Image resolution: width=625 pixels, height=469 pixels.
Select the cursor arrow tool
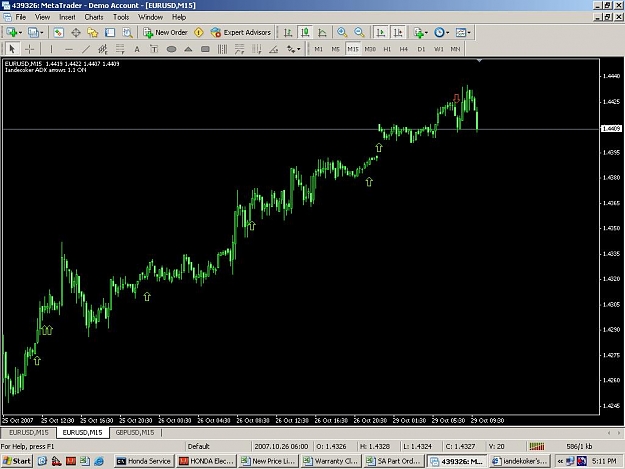(x=12, y=49)
